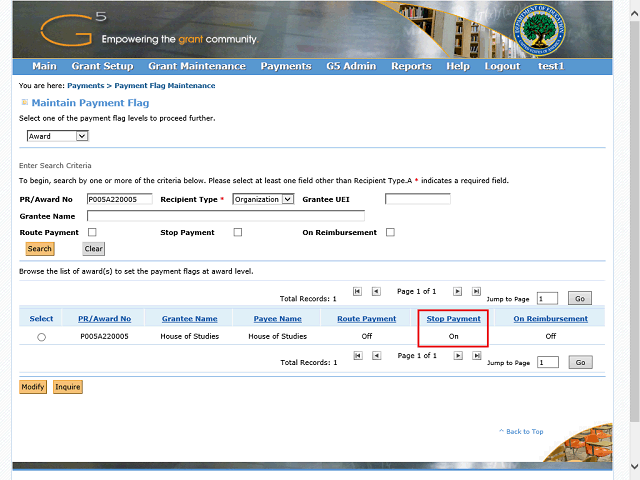The height and width of the screenshot is (480, 640).
Task: Click previous-page arrow above the results table
Action: point(376,291)
